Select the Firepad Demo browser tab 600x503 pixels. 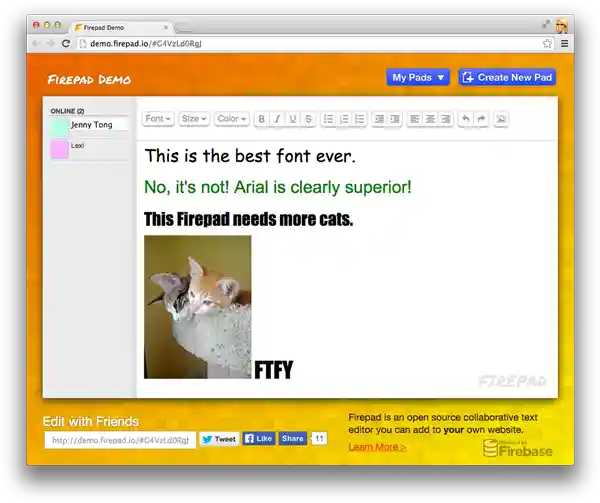(x=121, y=28)
